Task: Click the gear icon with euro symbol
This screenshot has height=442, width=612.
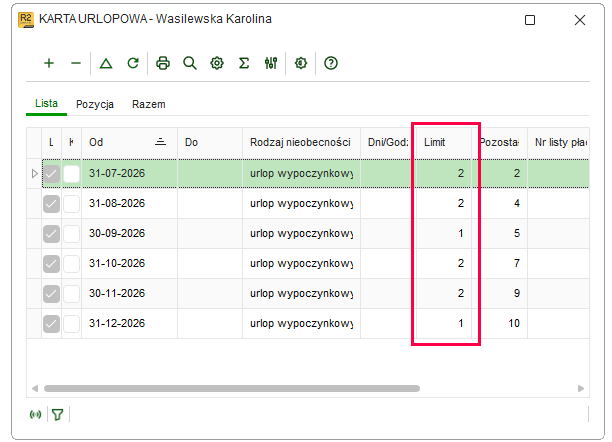Action: pyautogui.click(x=301, y=63)
